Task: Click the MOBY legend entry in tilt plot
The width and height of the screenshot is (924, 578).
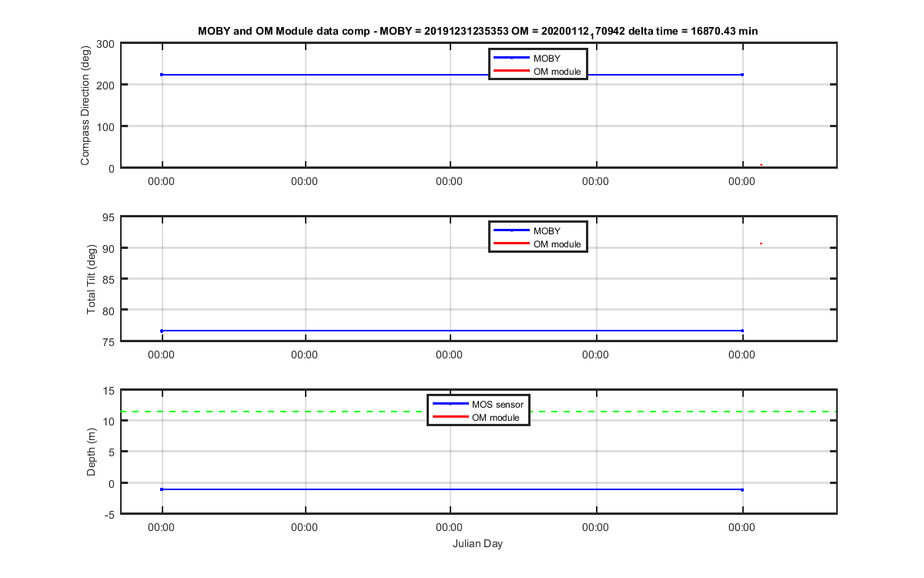Action: click(x=538, y=230)
